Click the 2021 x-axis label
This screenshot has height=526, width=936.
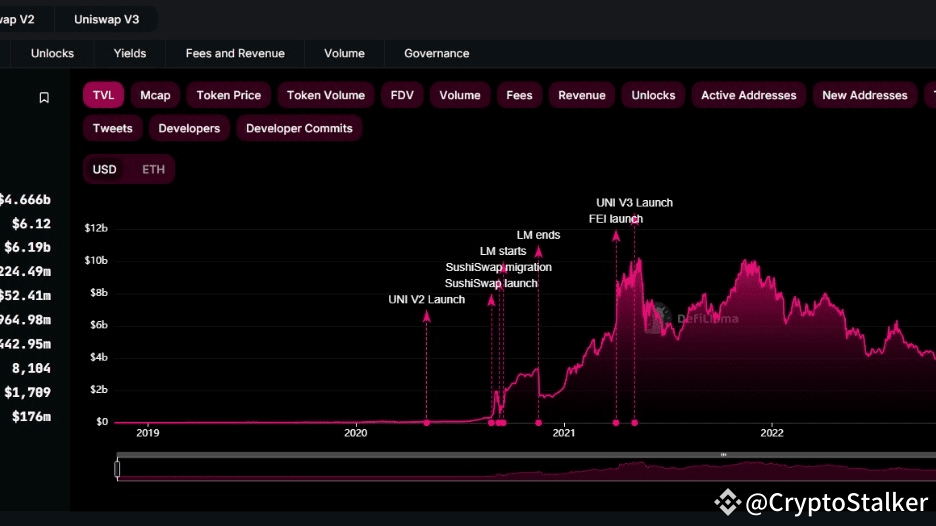(564, 433)
